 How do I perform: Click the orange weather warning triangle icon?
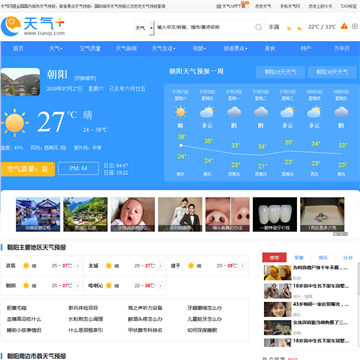[344, 26]
